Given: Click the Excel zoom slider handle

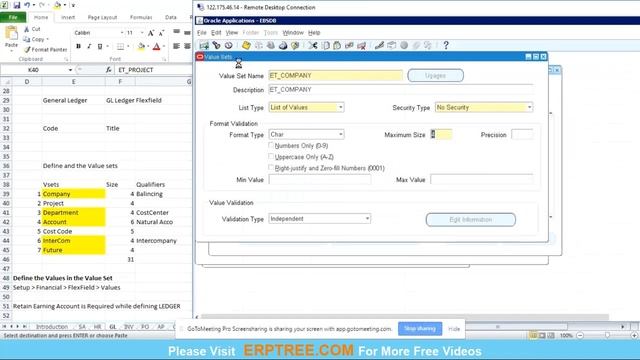Looking at the screenshot, I should pos(607,335).
